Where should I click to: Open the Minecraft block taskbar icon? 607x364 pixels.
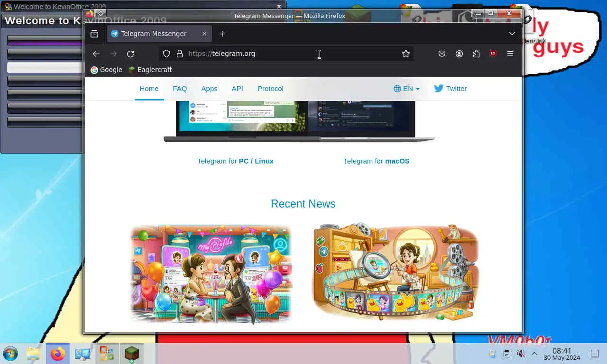click(131, 354)
